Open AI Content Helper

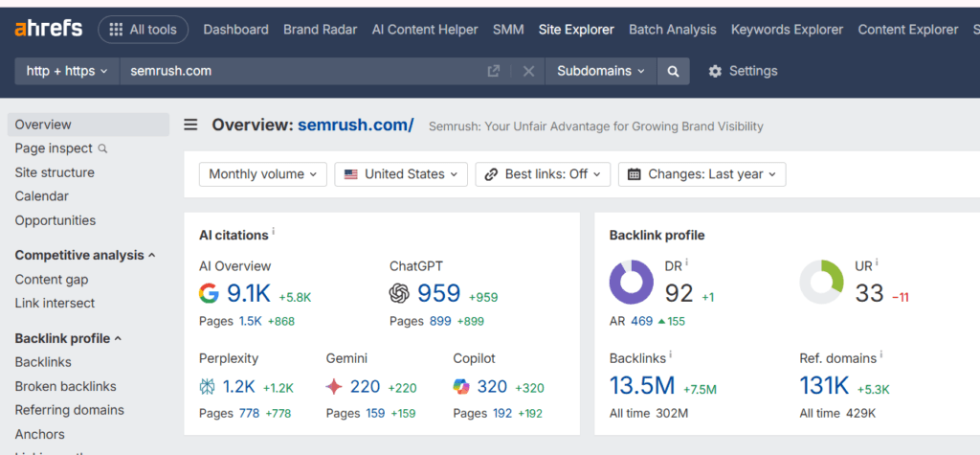[424, 30]
